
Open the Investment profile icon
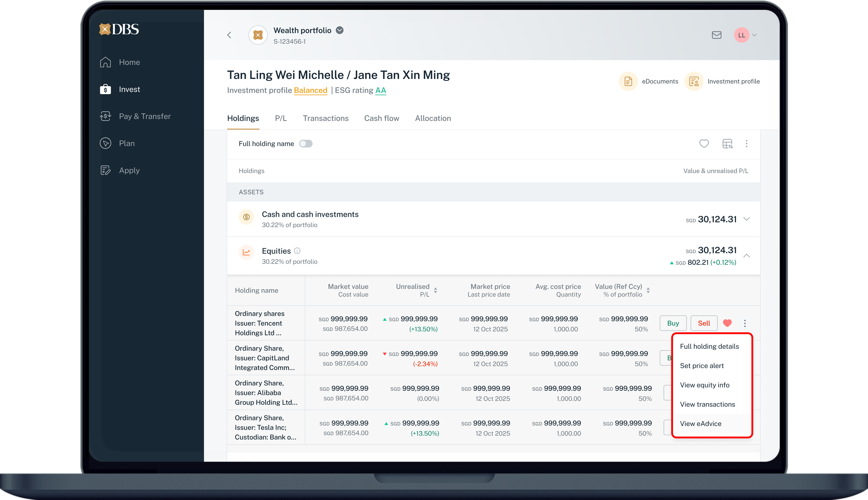tap(694, 81)
